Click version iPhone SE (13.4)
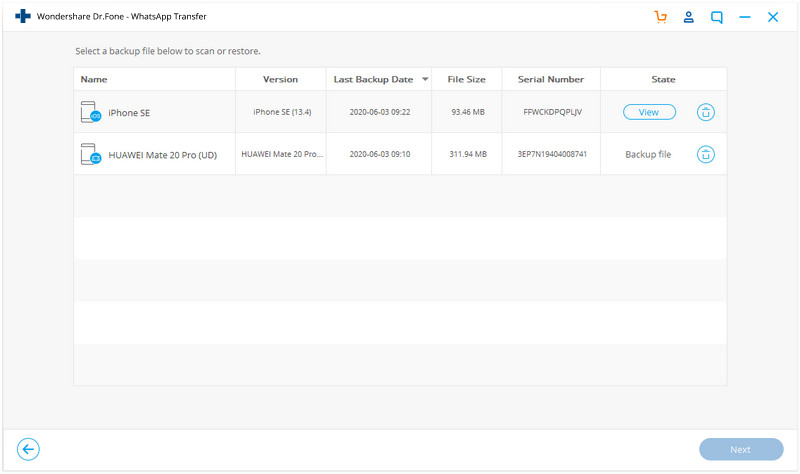The width and height of the screenshot is (800, 474). pos(282,112)
